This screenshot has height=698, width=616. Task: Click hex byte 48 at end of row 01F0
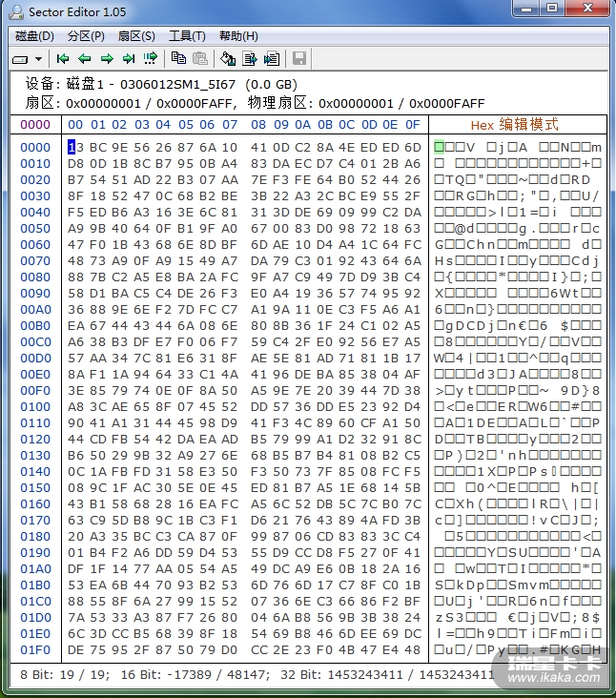pos(413,650)
